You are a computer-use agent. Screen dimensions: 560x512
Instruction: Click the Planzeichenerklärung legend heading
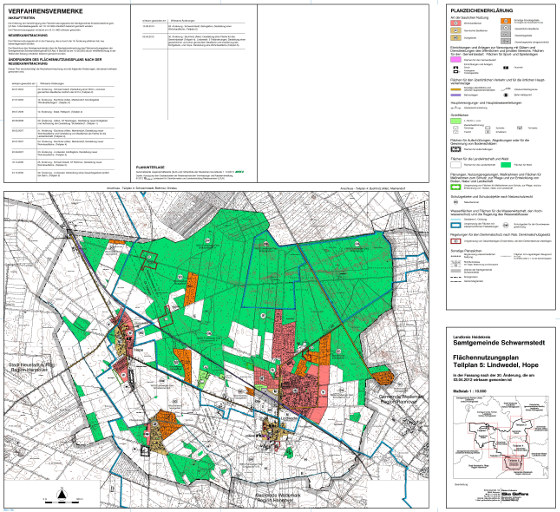pyautogui.click(x=481, y=11)
